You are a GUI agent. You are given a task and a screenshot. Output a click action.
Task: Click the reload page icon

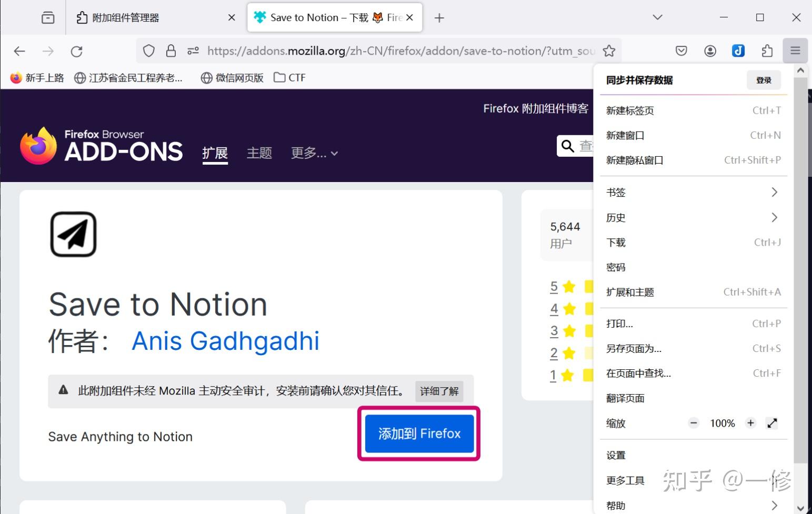77,51
